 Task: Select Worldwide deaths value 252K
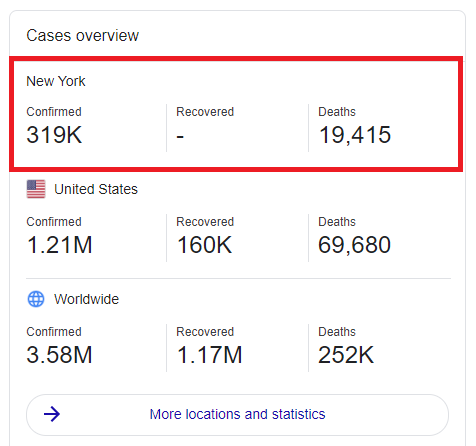346,355
